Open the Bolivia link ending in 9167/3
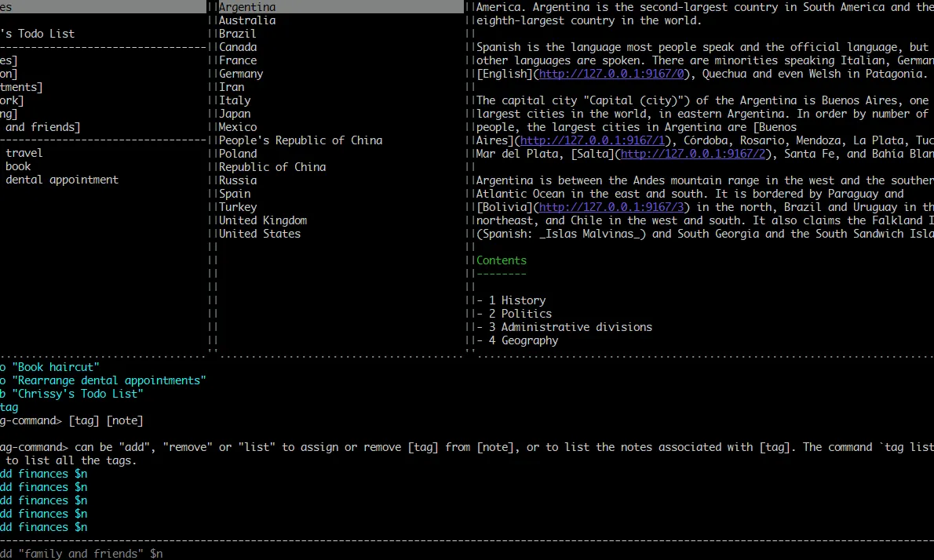The image size is (934, 560). pyautogui.click(x=611, y=207)
